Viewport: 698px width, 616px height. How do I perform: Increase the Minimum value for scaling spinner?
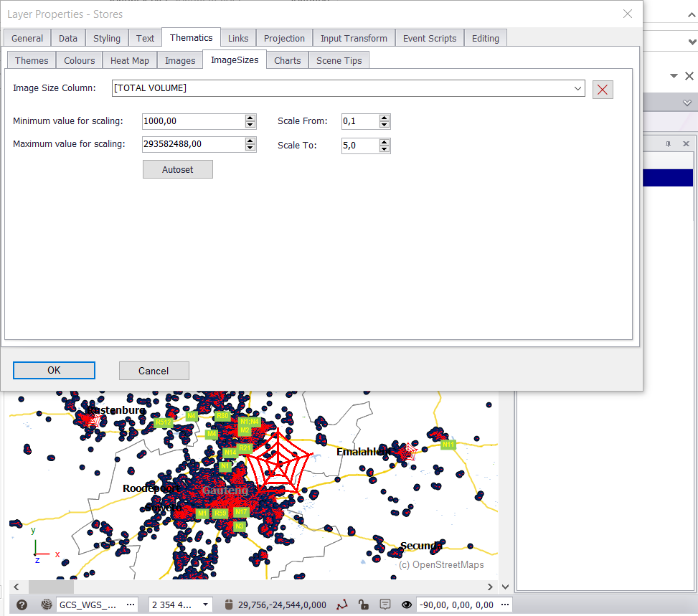click(x=250, y=118)
